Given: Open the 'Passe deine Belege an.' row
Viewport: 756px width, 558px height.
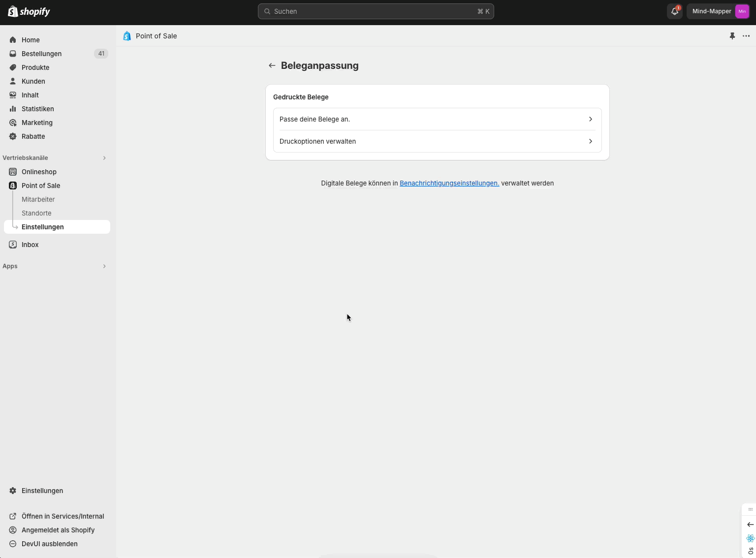Looking at the screenshot, I should [438, 119].
